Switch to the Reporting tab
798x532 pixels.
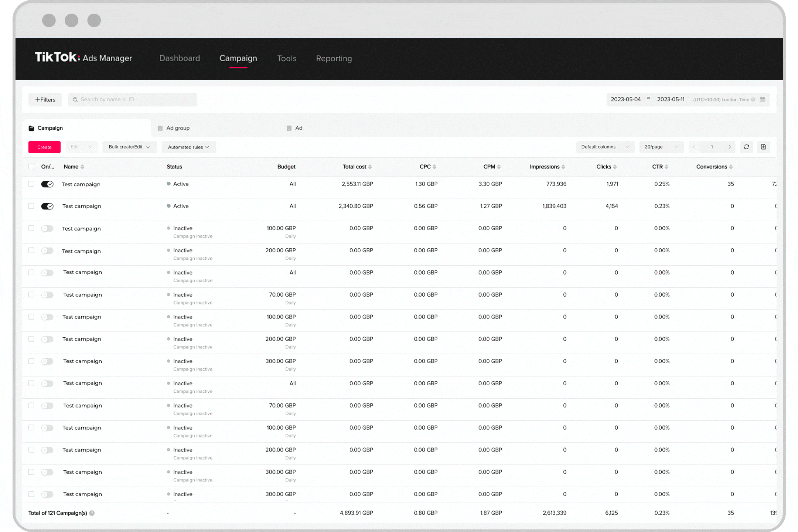(334, 58)
